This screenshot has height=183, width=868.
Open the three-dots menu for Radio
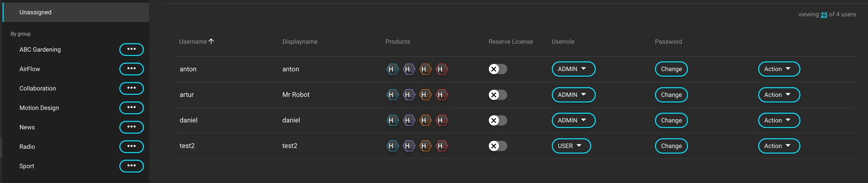(131, 146)
